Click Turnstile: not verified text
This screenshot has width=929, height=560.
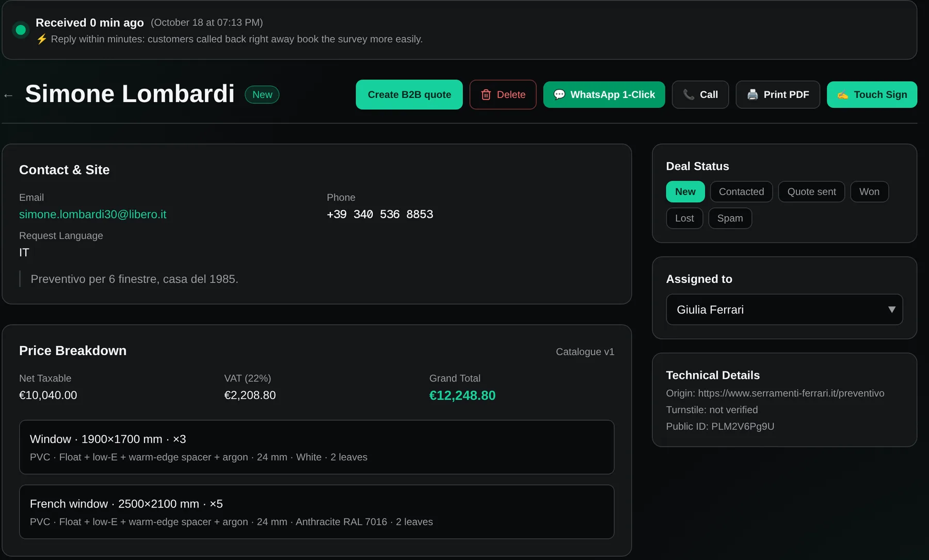(x=712, y=410)
